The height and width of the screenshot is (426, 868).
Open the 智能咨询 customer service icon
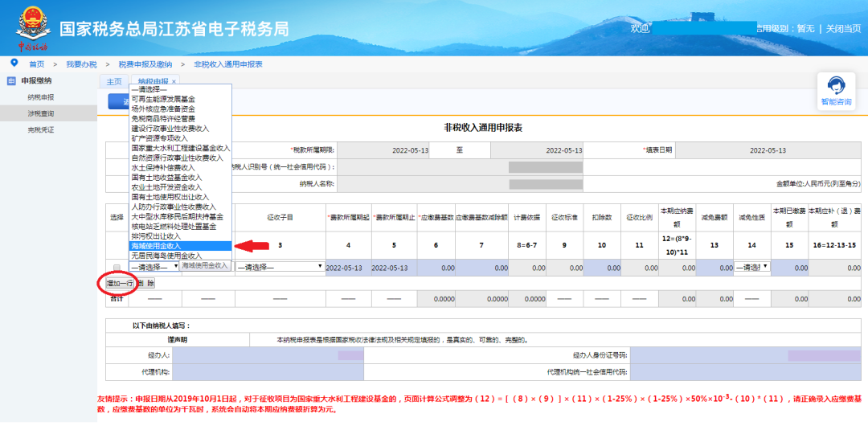(837, 92)
